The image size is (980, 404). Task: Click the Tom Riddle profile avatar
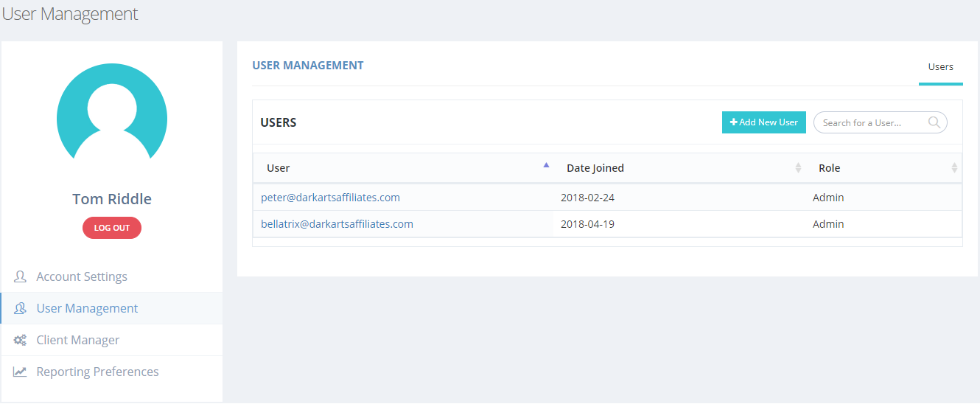pos(112,112)
